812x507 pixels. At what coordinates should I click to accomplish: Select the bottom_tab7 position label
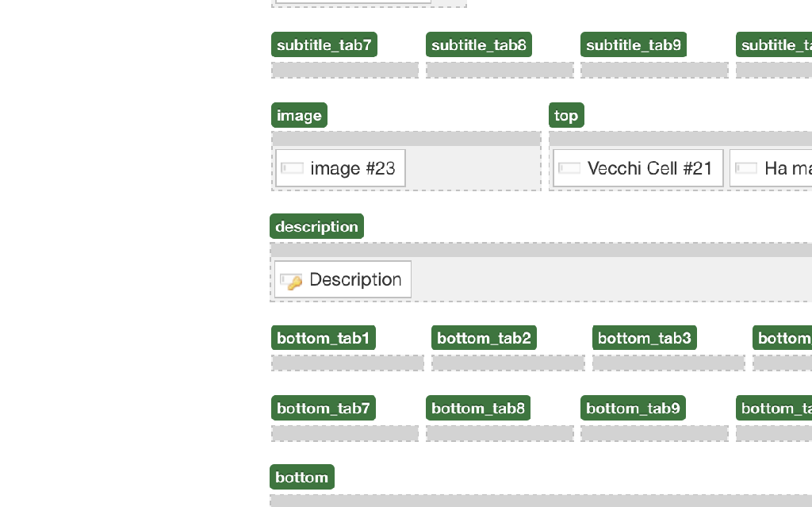pyautogui.click(x=324, y=408)
